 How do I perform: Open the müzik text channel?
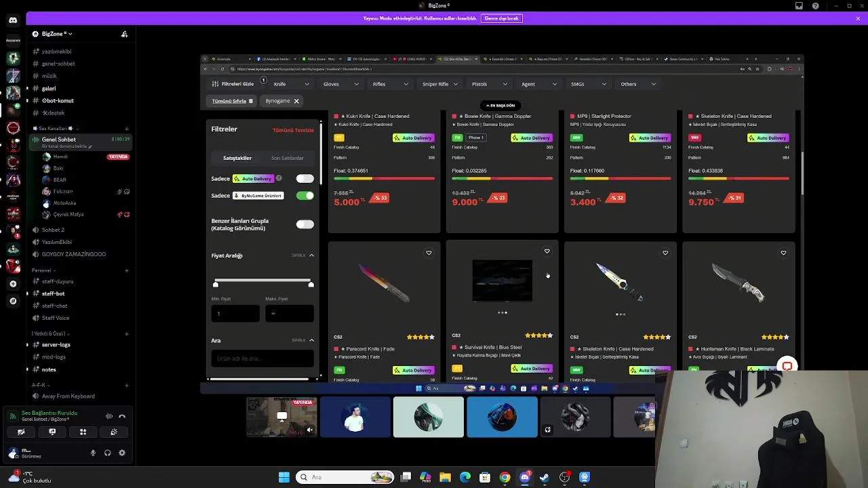tap(50, 76)
